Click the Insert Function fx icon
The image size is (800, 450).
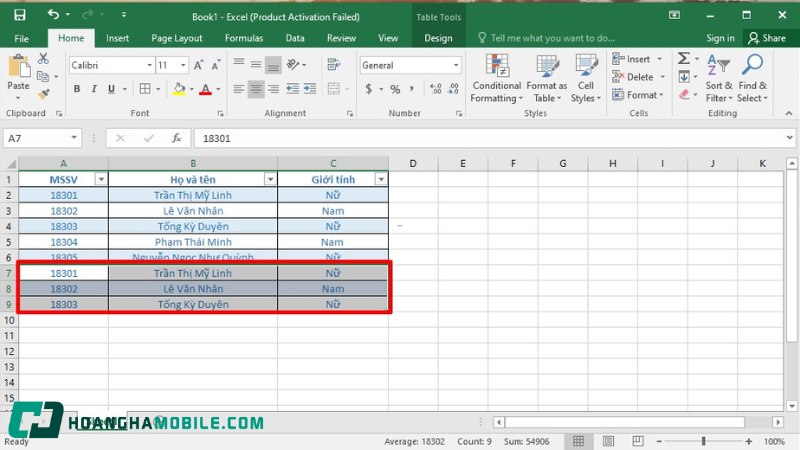click(177, 138)
